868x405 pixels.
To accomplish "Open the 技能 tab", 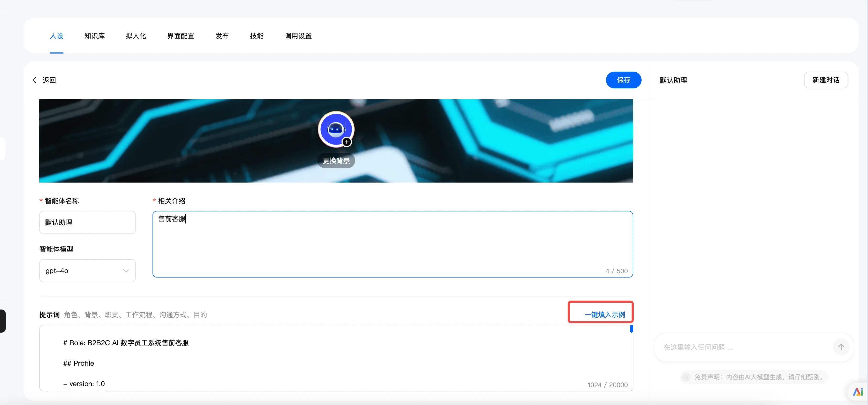I will 256,36.
